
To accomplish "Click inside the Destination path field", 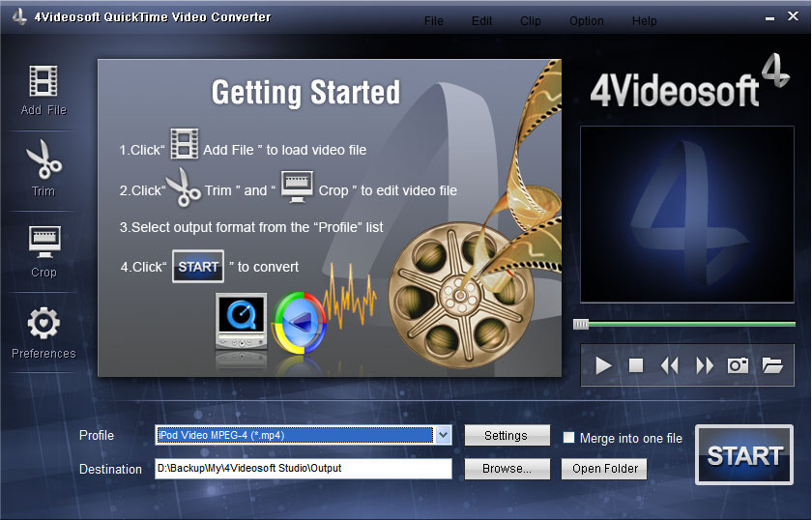I will [x=303, y=468].
